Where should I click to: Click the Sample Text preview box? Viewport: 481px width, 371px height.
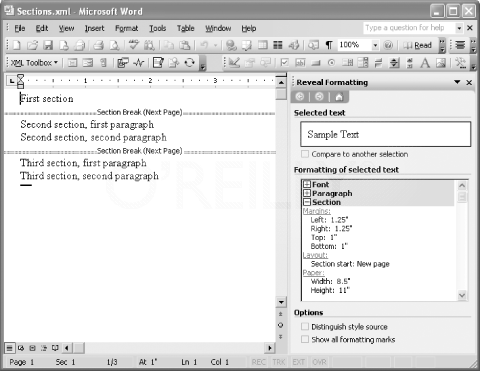(x=386, y=134)
